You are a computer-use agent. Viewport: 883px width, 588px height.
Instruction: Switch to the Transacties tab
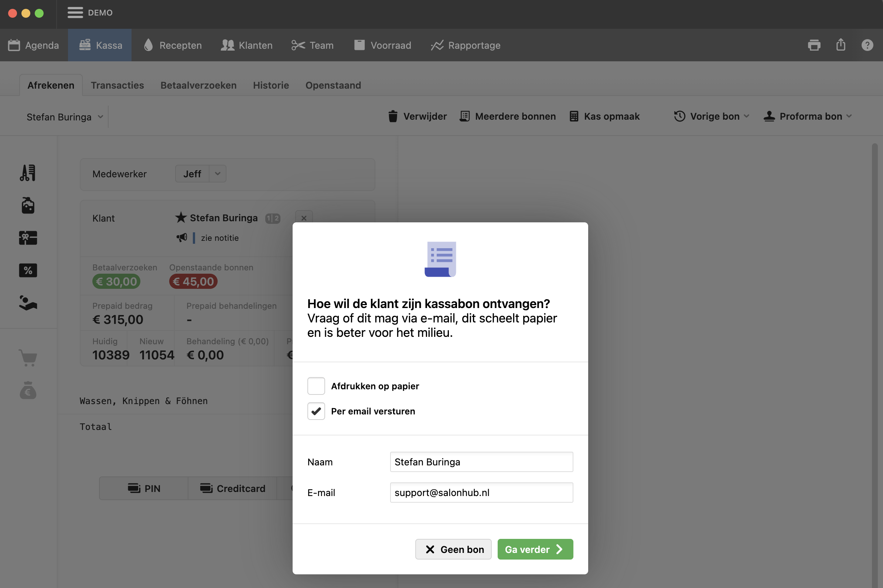pos(117,85)
